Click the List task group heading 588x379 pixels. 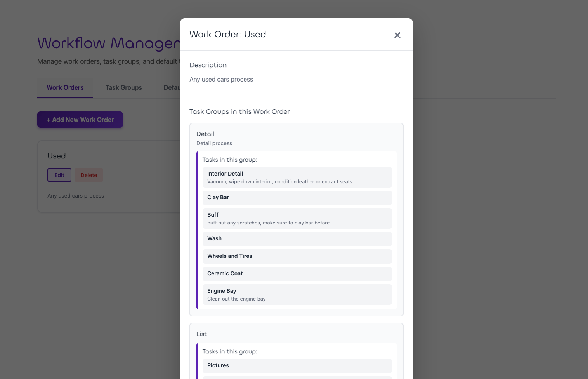[x=201, y=334]
